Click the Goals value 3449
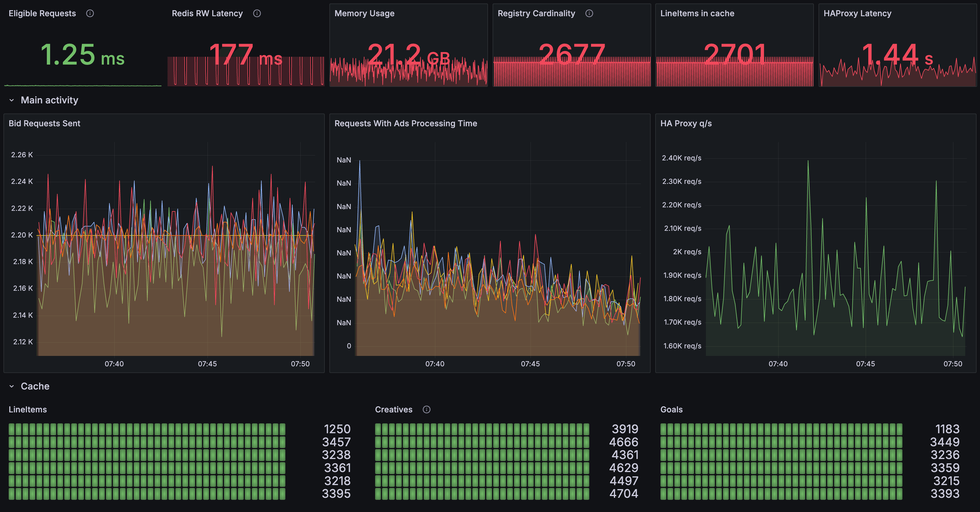980x512 pixels. pyautogui.click(x=945, y=442)
